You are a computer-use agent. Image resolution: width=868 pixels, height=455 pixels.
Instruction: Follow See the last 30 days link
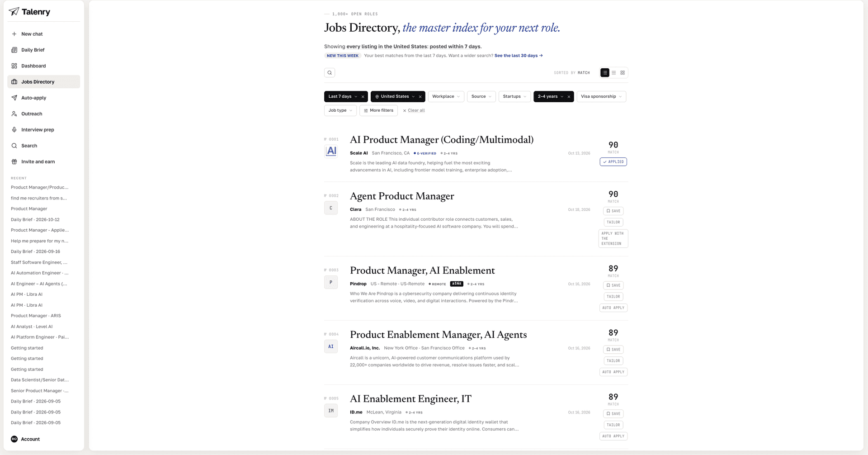519,56
